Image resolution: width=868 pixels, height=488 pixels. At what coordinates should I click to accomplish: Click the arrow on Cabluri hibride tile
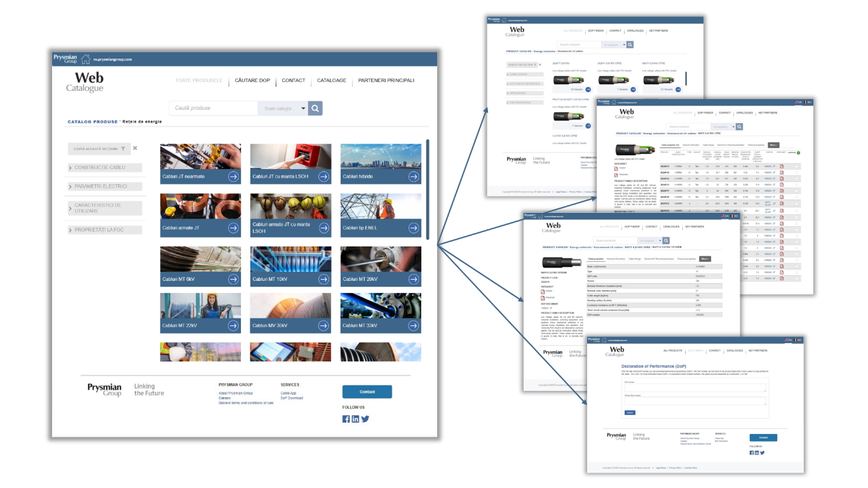pyautogui.click(x=414, y=177)
